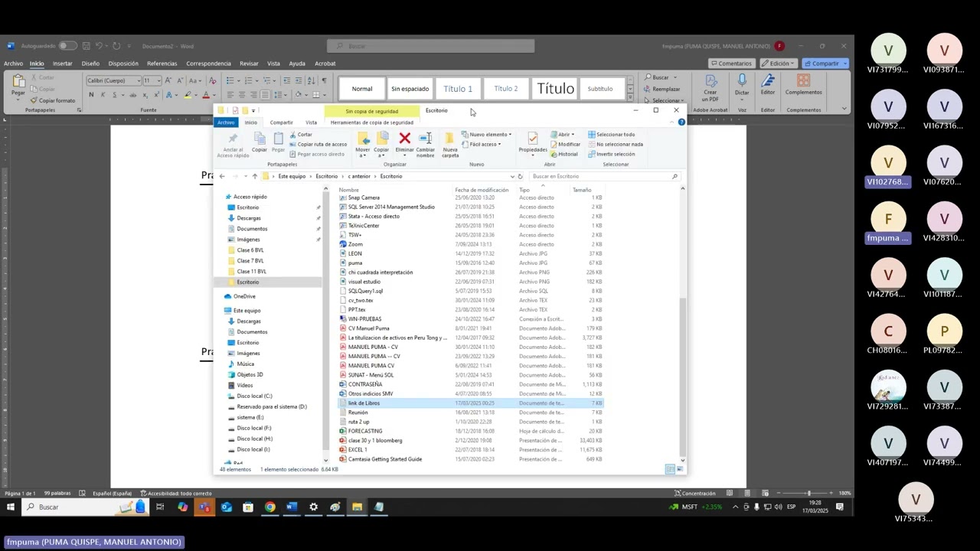Viewport: 980px width, 551px height.
Task: Click Word Cursiva K button
Action: pyautogui.click(x=102, y=95)
